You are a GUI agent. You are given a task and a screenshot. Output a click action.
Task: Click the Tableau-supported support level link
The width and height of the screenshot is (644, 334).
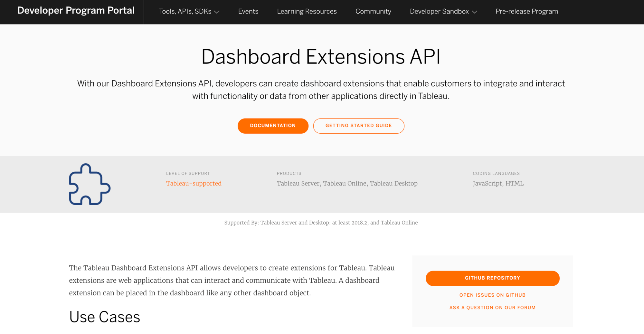[x=194, y=183]
